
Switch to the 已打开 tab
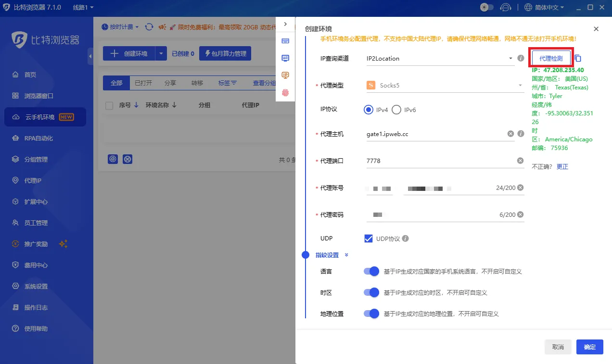(143, 82)
